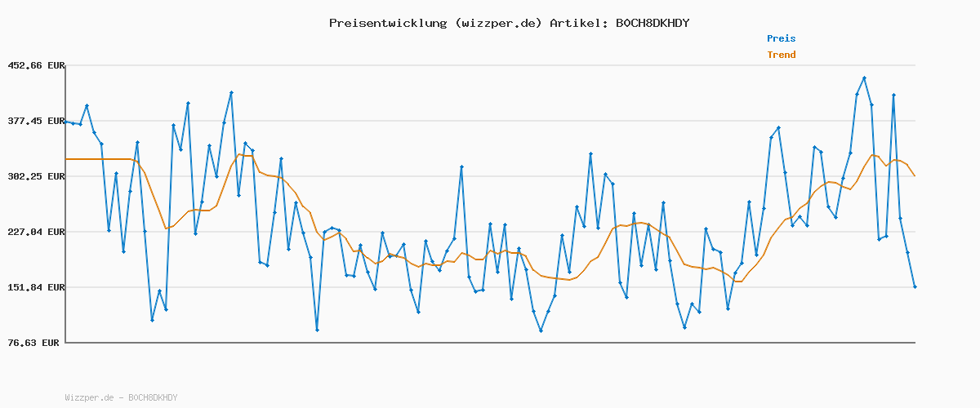The height and width of the screenshot is (408, 980).
Task: Click the 377,45 EUR axis label
Action: point(35,121)
